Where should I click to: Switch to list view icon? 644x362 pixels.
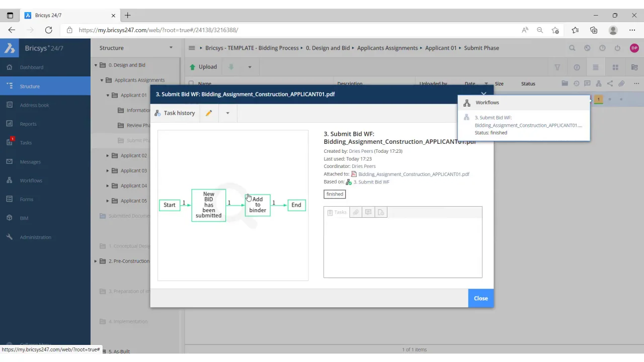click(x=596, y=67)
